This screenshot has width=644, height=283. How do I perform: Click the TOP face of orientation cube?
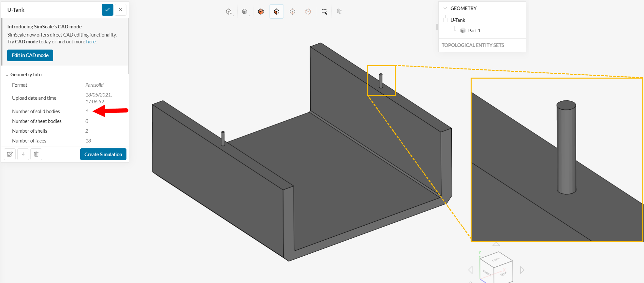[x=504, y=273]
